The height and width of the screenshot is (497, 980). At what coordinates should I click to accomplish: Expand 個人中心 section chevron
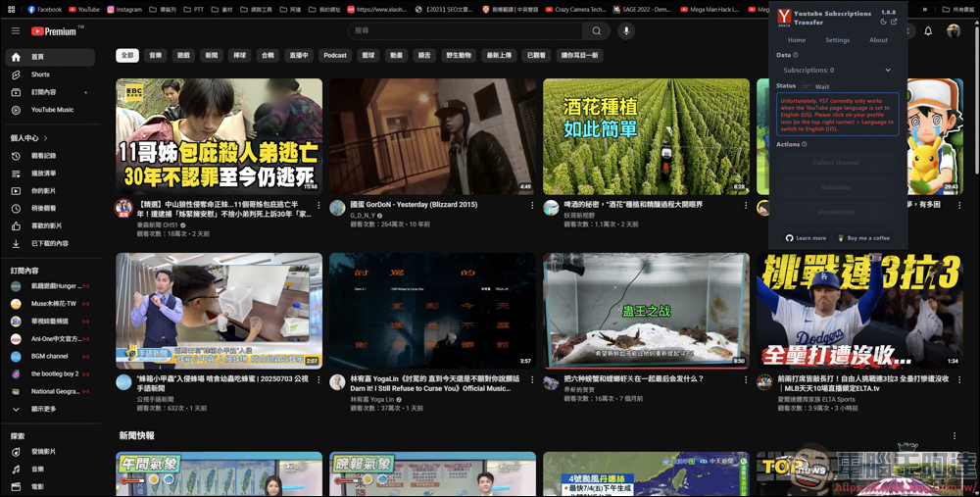(46, 138)
